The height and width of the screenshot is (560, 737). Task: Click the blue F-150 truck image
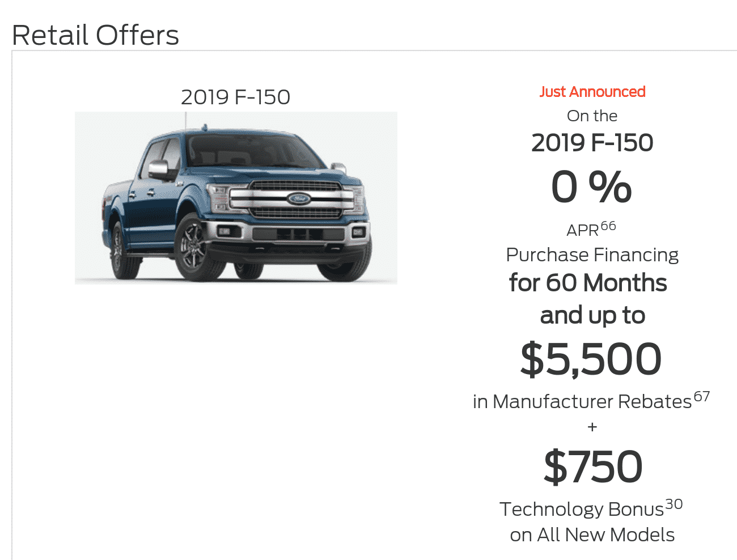click(x=236, y=198)
